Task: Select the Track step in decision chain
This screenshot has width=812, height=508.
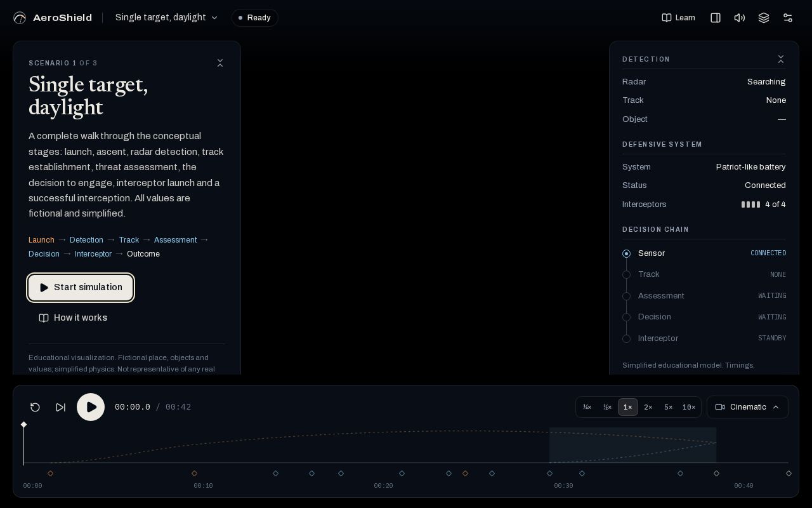Action: [704, 274]
